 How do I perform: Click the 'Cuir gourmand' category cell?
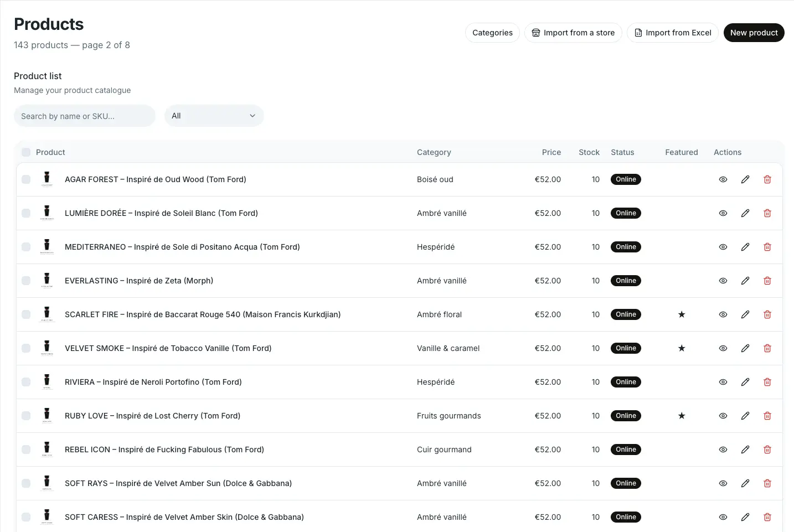[x=444, y=450]
